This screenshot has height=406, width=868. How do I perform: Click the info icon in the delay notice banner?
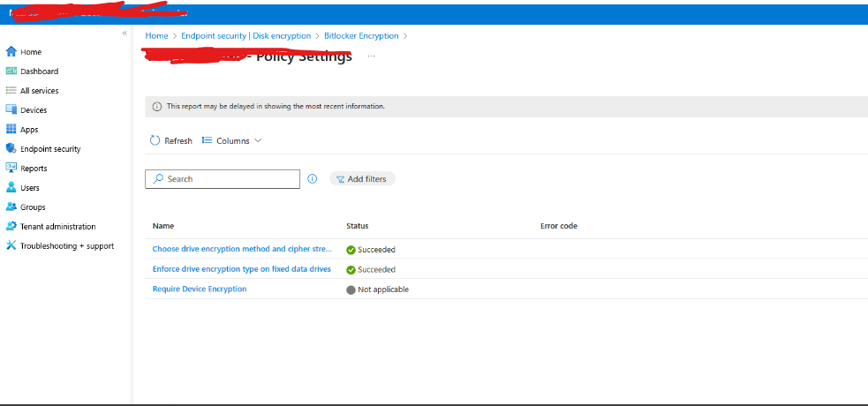click(157, 106)
